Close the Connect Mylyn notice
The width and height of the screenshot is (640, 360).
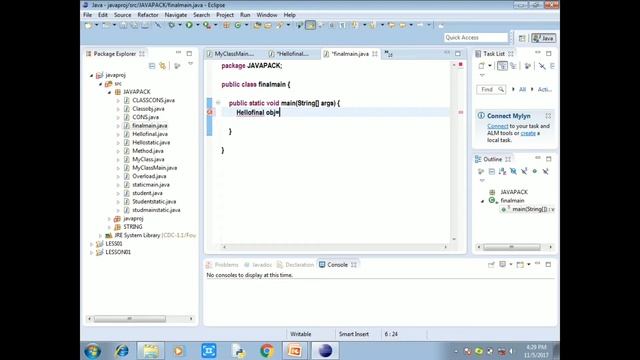548,116
